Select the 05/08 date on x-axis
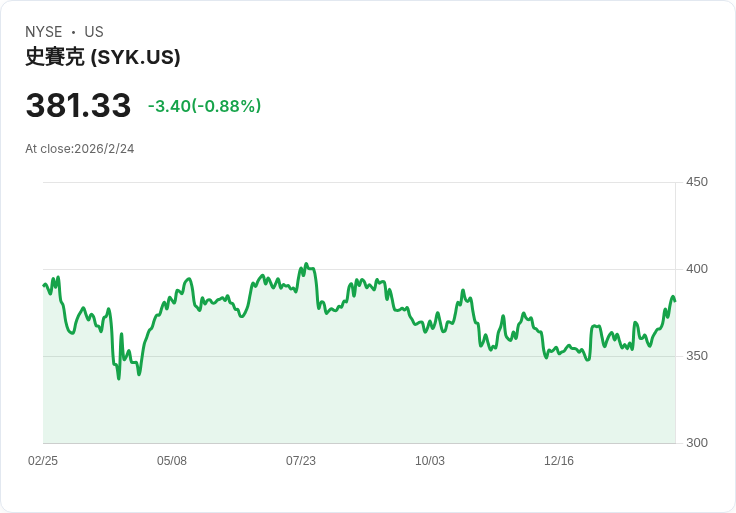 [172, 461]
